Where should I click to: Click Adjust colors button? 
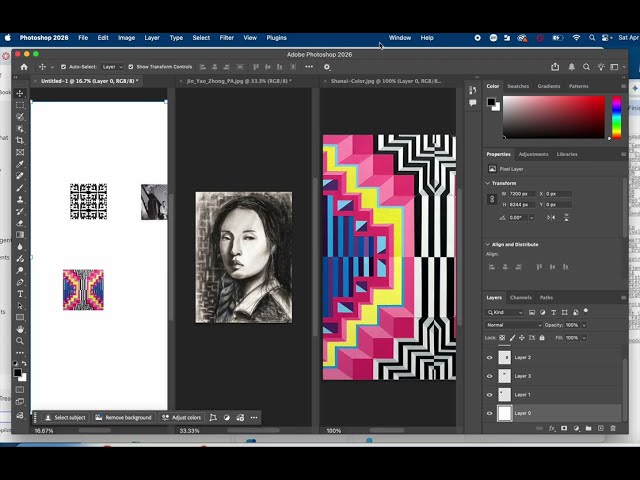tap(182, 418)
